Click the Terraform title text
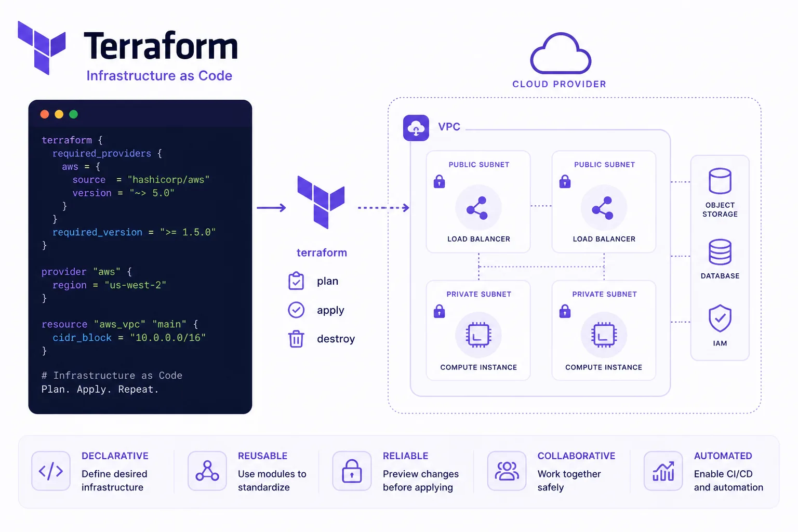 (x=161, y=46)
